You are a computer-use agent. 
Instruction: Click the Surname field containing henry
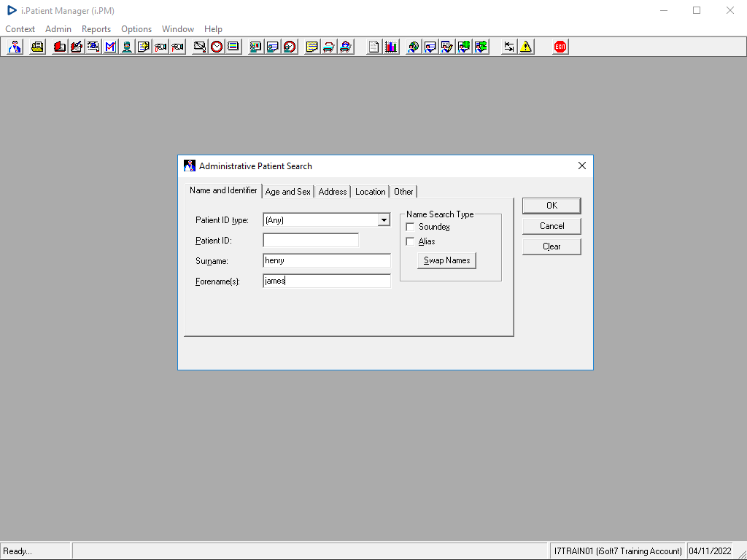pos(327,260)
